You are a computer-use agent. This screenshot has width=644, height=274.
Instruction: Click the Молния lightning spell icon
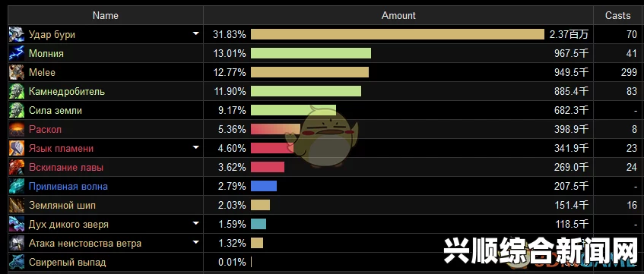point(17,53)
